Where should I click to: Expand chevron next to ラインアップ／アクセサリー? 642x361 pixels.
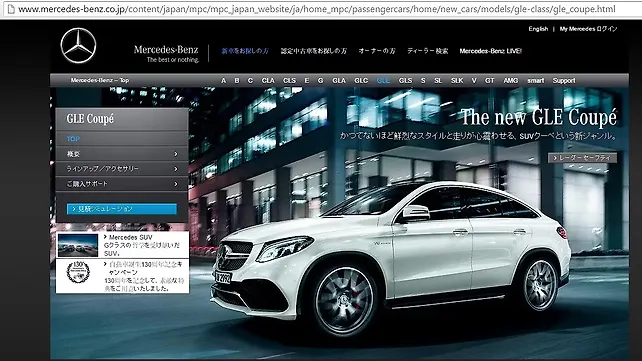point(176,169)
